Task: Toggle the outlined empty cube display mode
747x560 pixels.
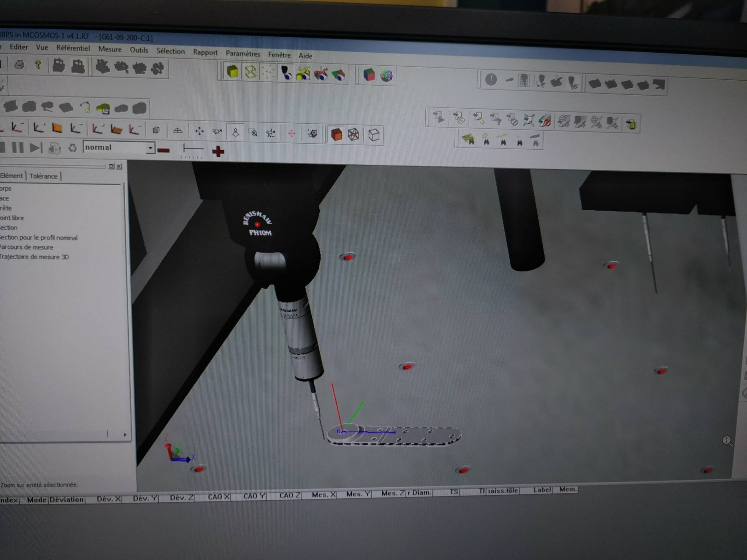Action: point(373,135)
